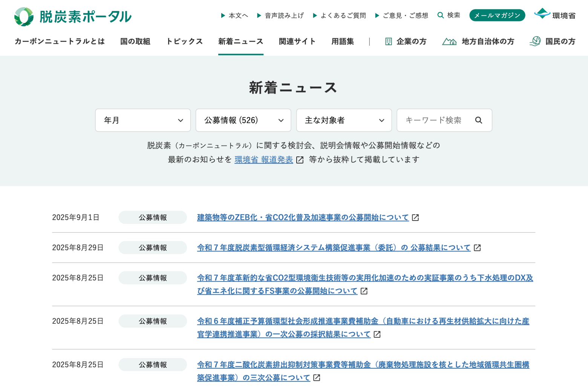Click the 環境省 ministry logo

tap(555, 14)
